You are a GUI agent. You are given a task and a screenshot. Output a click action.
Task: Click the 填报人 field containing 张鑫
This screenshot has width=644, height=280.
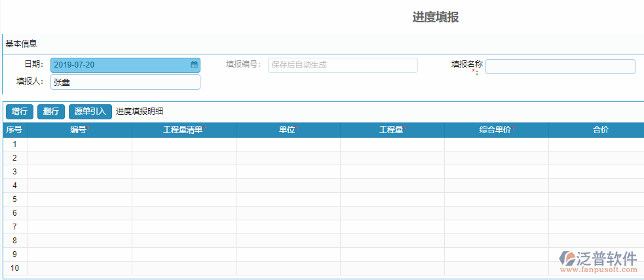(x=125, y=82)
